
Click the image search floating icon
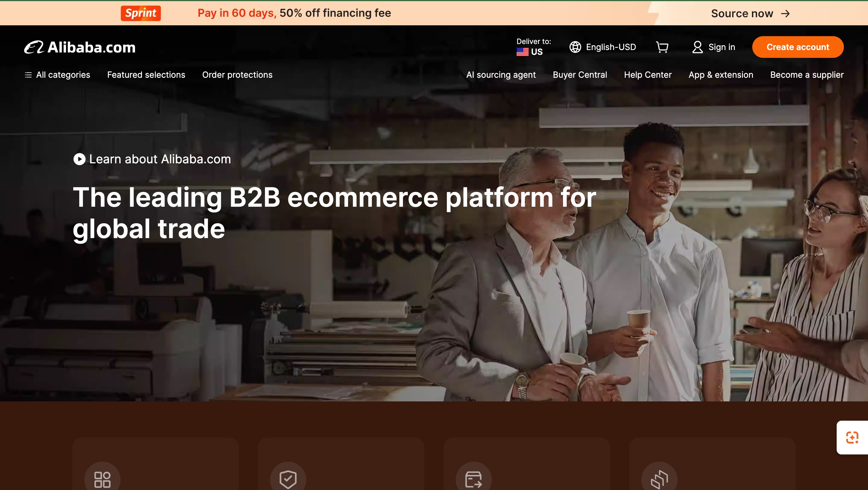click(852, 438)
